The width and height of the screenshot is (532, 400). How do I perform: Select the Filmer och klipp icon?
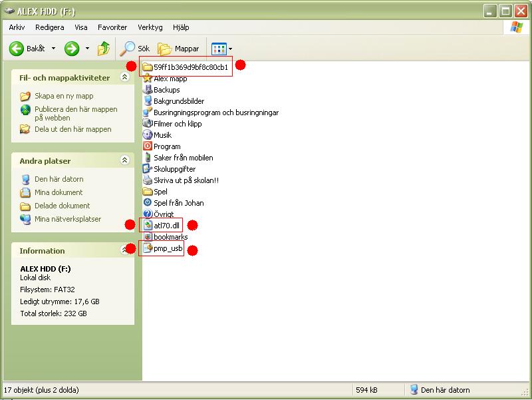pos(148,123)
